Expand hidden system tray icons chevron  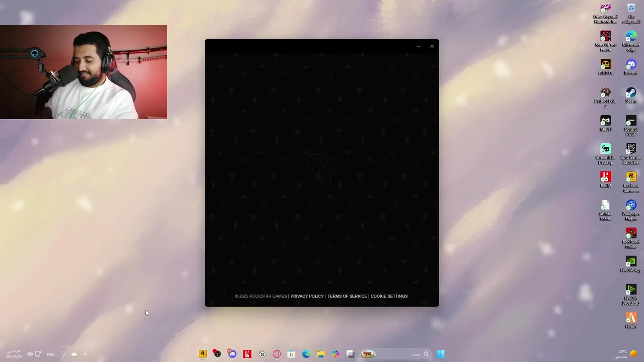point(85,354)
